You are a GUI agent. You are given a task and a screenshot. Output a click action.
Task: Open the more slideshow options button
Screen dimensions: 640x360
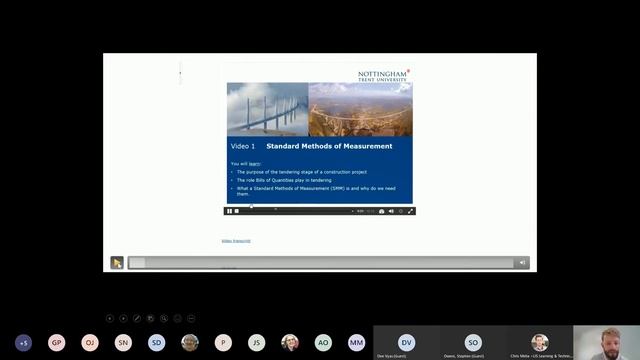191,318
